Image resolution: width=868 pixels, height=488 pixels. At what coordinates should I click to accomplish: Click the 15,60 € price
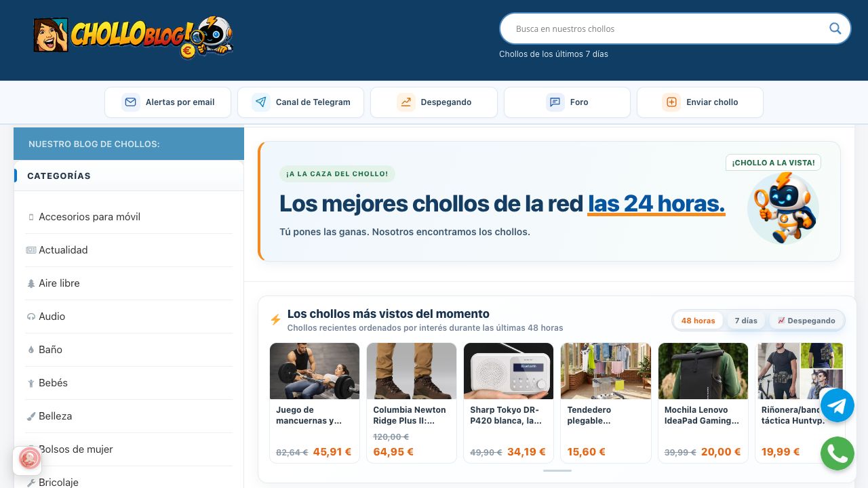(x=587, y=452)
